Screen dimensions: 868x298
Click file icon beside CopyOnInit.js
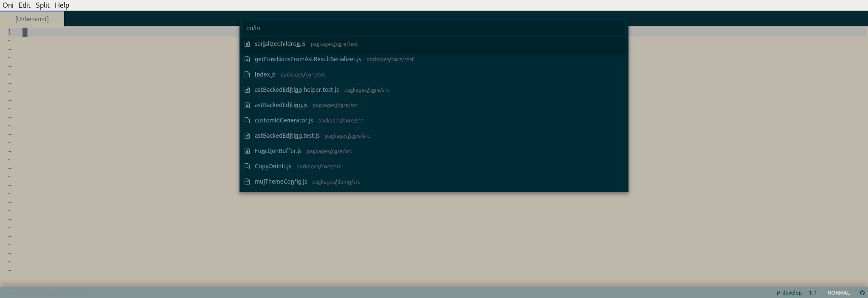click(247, 166)
